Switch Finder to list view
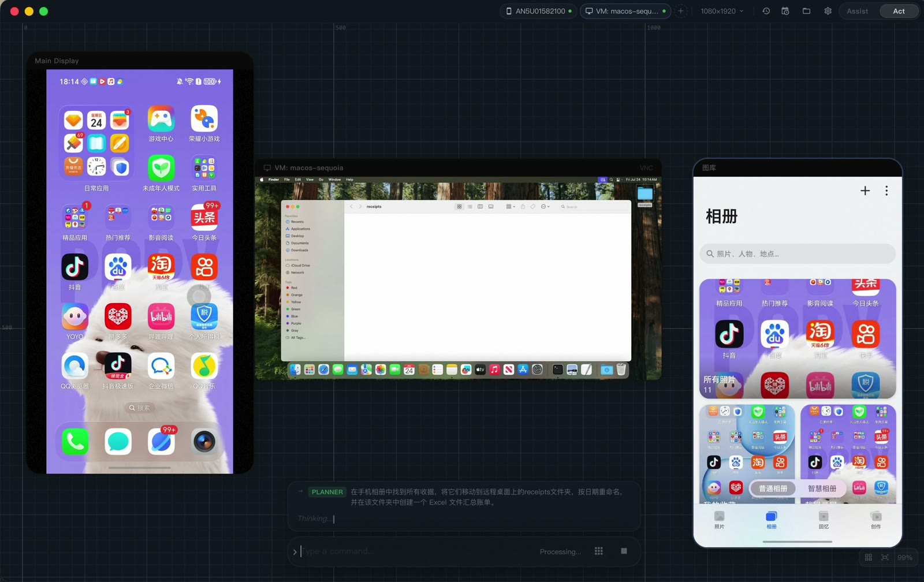 470,206
